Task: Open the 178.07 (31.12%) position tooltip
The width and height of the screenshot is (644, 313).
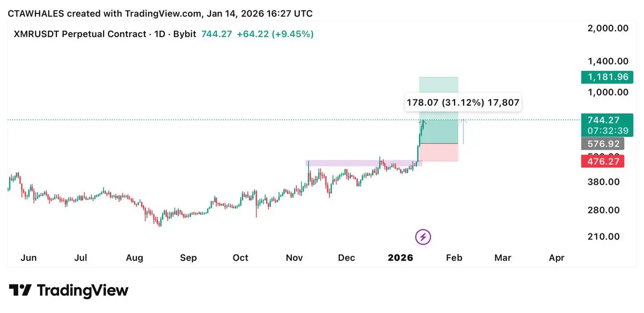Action: coord(462,102)
